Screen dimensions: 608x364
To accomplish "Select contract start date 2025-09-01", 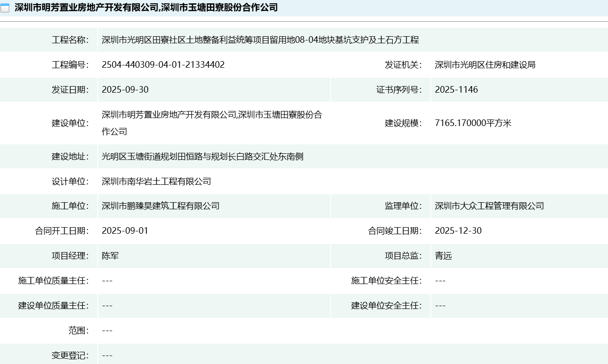I will 125,231.
